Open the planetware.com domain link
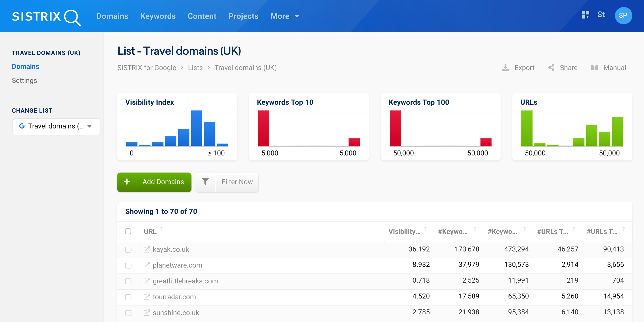The width and height of the screenshot is (644, 322). pos(178,265)
